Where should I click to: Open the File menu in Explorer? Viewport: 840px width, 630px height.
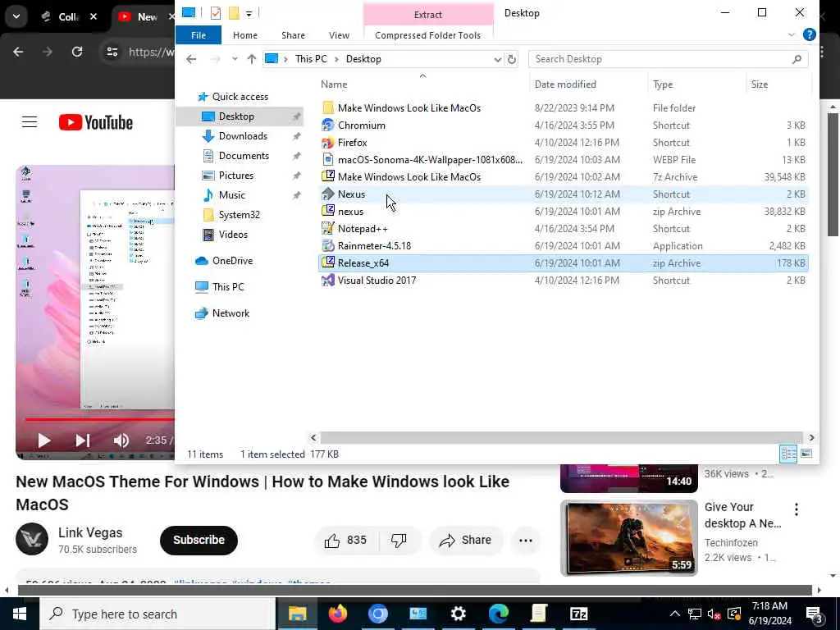(x=199, y=34)
